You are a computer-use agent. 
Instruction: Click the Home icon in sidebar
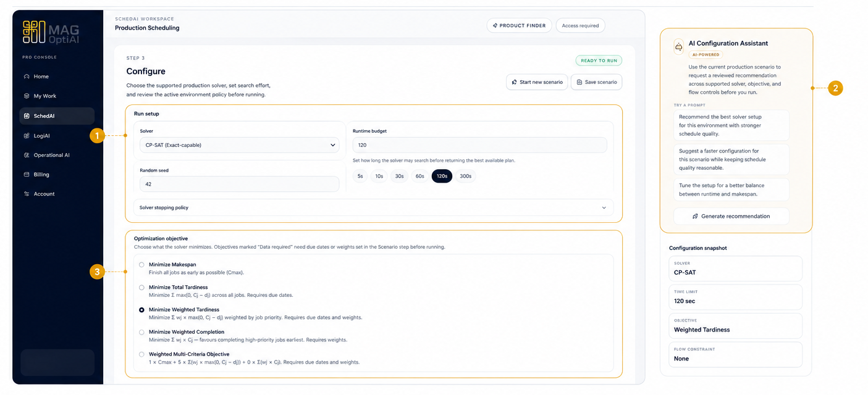pos(27,77)
